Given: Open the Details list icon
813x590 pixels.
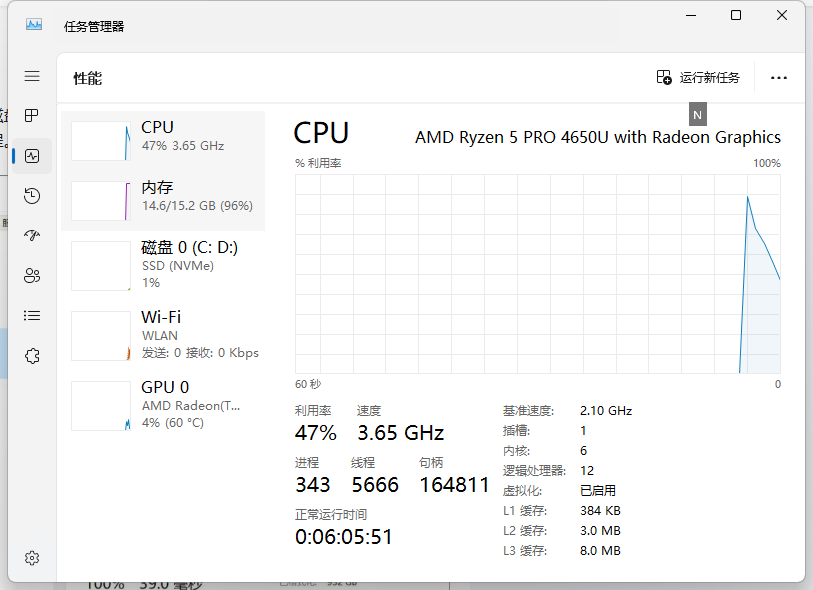Looking at the screenshot, I should coord(32,316).
